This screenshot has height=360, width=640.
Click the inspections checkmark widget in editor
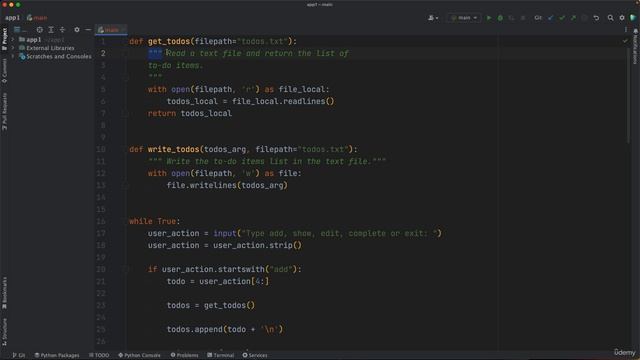[625, 41]
